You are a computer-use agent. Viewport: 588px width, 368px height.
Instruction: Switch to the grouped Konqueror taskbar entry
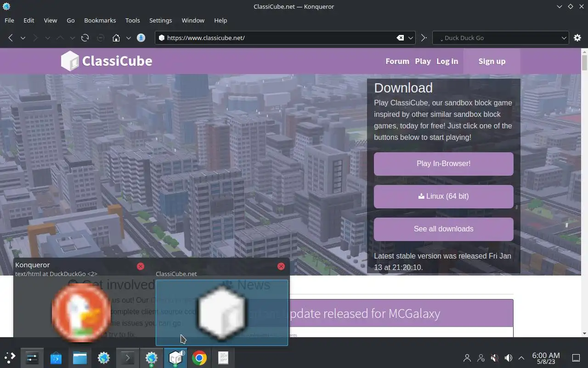pos(152,357)
